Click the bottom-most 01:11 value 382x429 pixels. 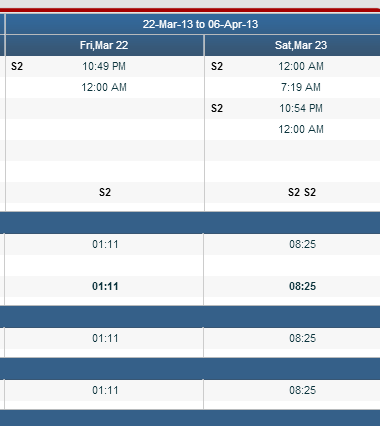pyautogui.click(x=105, y=391)
